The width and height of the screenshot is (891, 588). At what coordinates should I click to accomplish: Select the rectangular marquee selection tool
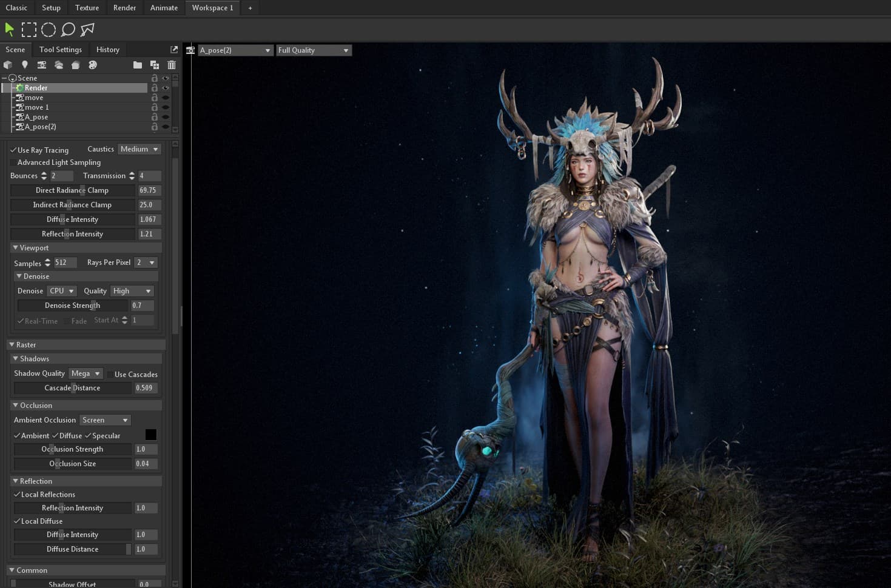coord(29,29)
